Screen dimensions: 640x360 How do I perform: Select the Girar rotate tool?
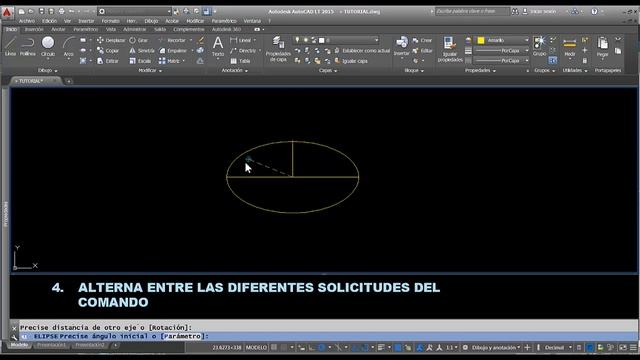point(139,40)
